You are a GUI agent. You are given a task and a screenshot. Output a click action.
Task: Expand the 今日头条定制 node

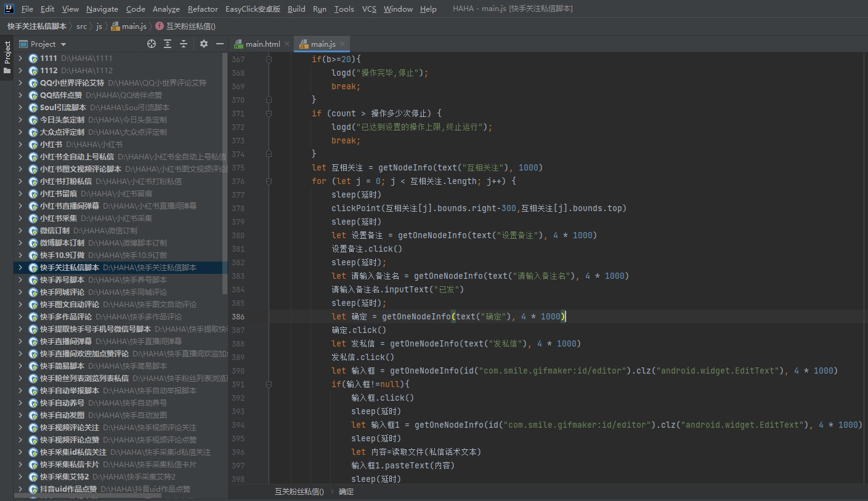pyautogui.click(x=20, y=120)
